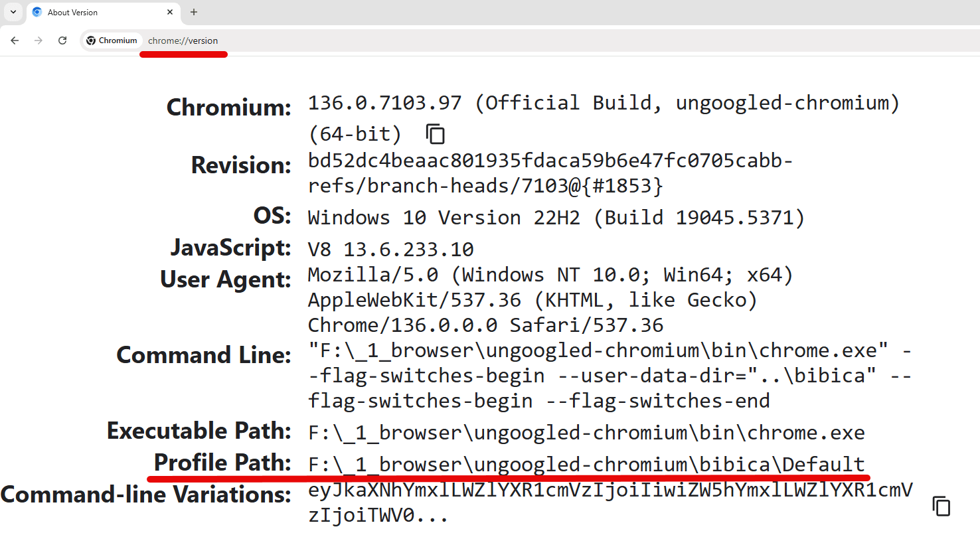980x539 pixels.
Task: Click the revision hash text
Action: coord(550,161)
